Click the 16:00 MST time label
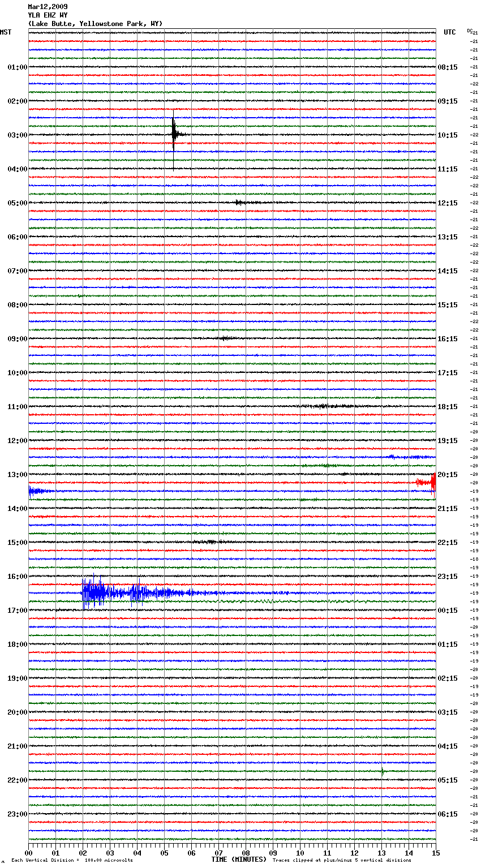Viewport: 481px width, 868px height. (x=17, y=577)
